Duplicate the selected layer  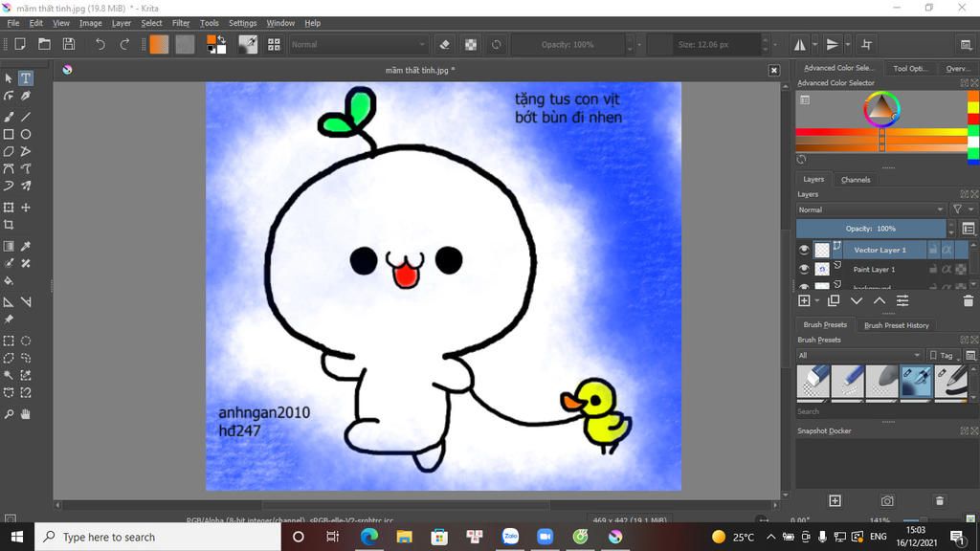point(834,301)
